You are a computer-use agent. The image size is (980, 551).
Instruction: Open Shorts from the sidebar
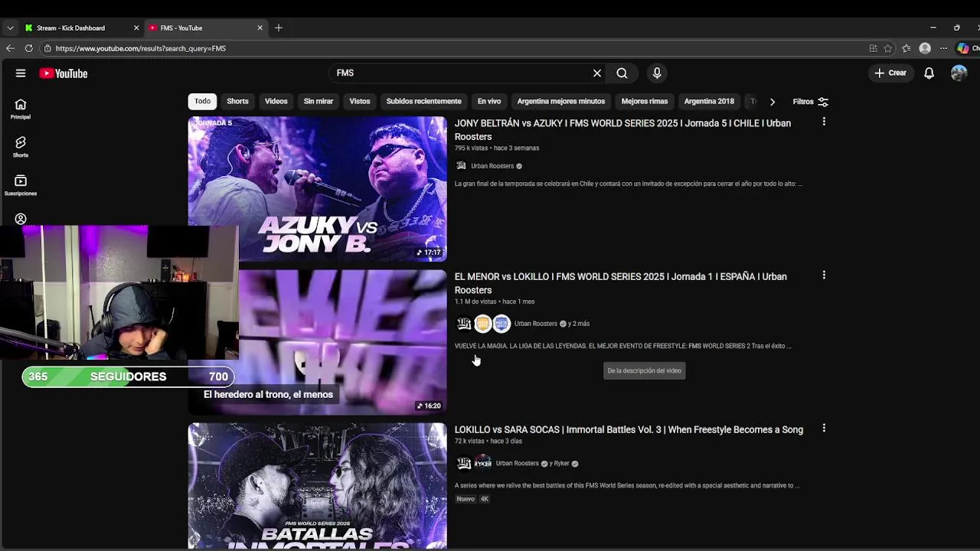point(21,147)
